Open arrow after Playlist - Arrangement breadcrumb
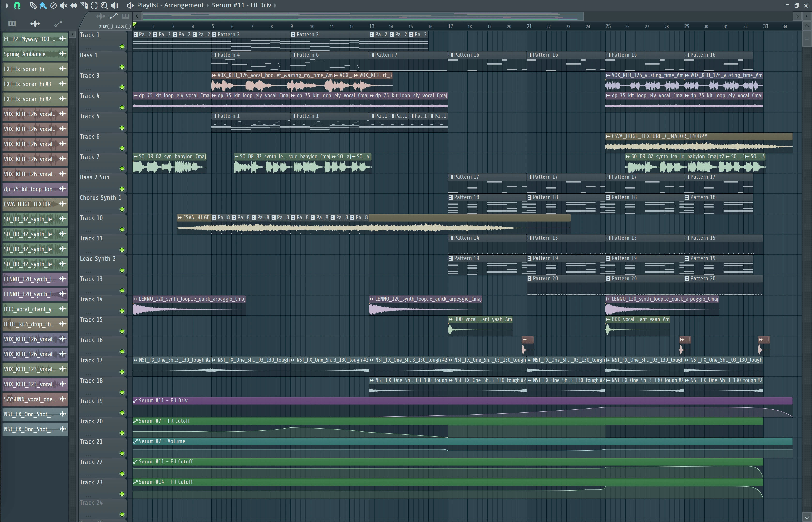Screen dimensions: 812x522 click(x=208, y=5)
